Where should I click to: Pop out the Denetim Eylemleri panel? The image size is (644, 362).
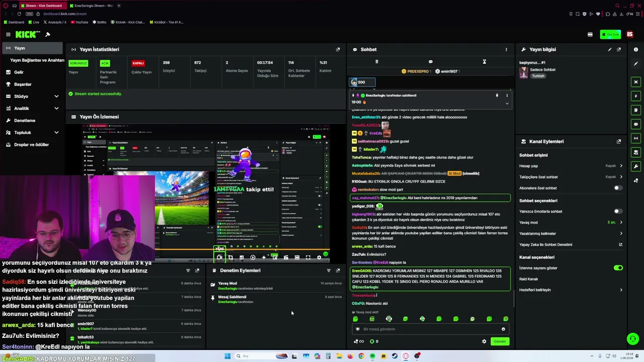[338, 270]
